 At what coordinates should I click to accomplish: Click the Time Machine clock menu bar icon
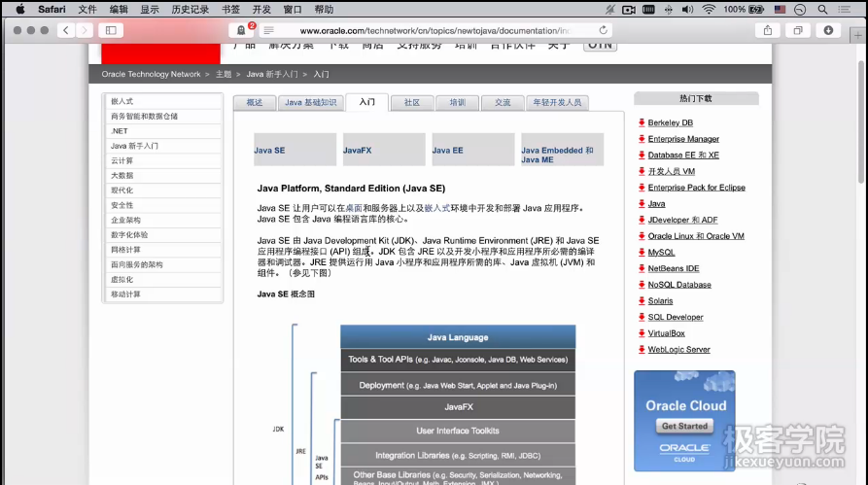coord(800,10)
